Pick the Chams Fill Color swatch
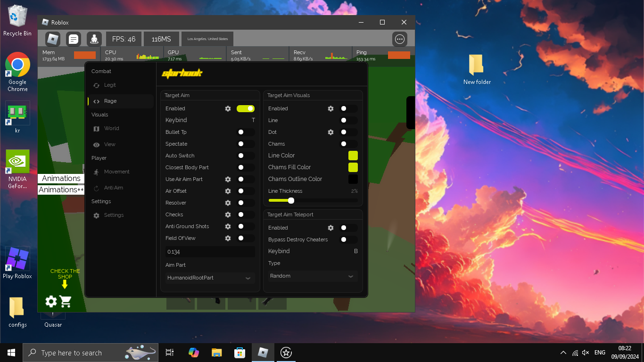Viewport: 644px width, 362px height. click(x=353, y=167)
